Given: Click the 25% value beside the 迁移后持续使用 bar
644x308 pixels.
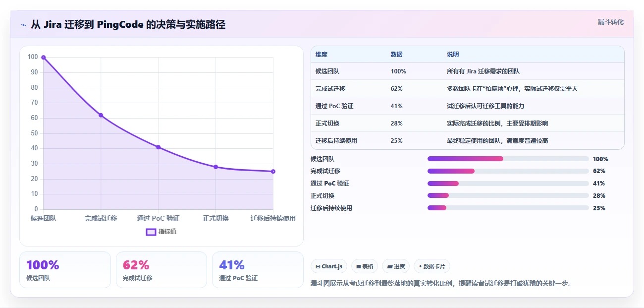Looking at the screenshot, I should 599,208.
